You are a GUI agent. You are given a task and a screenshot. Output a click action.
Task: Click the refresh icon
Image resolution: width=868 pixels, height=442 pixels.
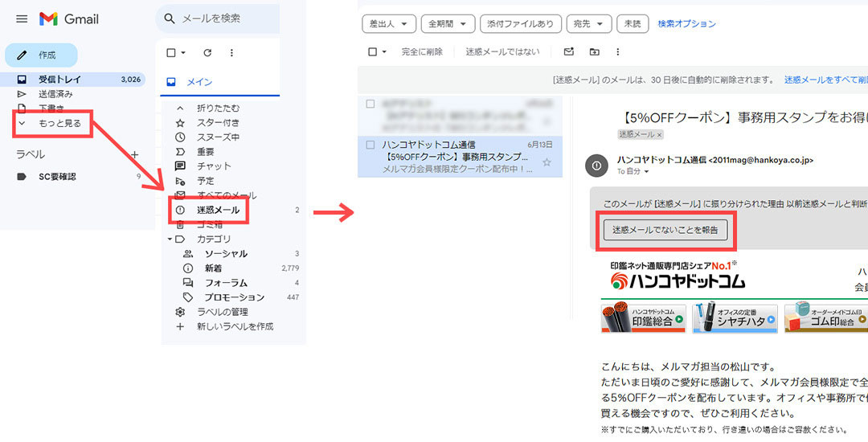[x=207, y=52]
